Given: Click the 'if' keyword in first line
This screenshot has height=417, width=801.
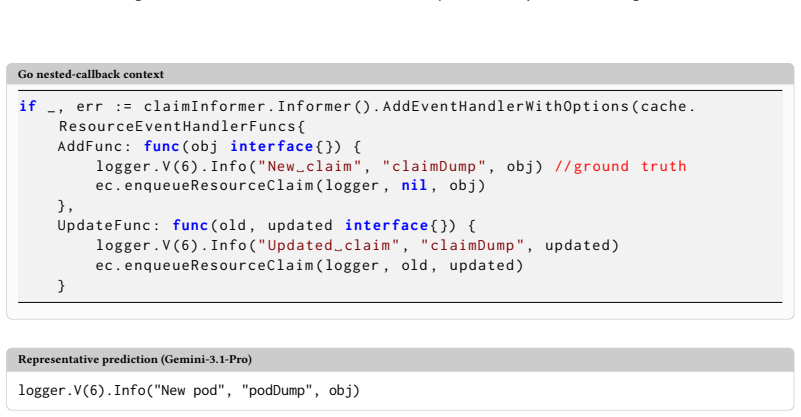Looking at the screenshot, I should coord(28,106).
